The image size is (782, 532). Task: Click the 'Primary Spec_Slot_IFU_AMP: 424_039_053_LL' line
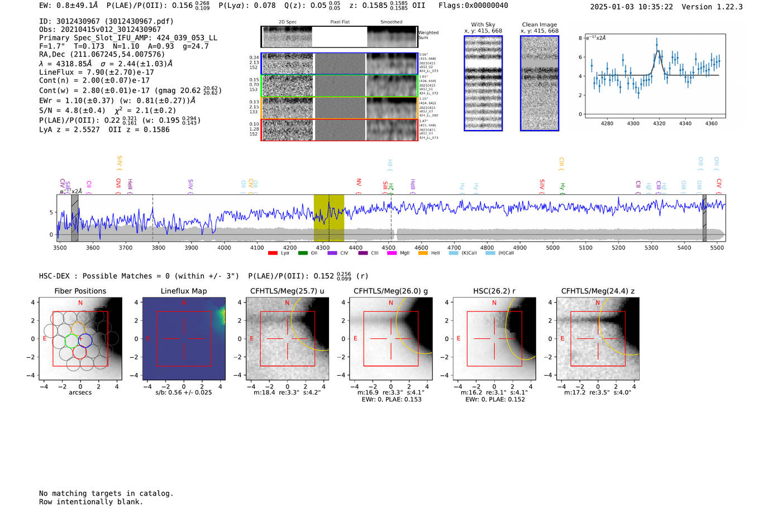tap(128, 38)
